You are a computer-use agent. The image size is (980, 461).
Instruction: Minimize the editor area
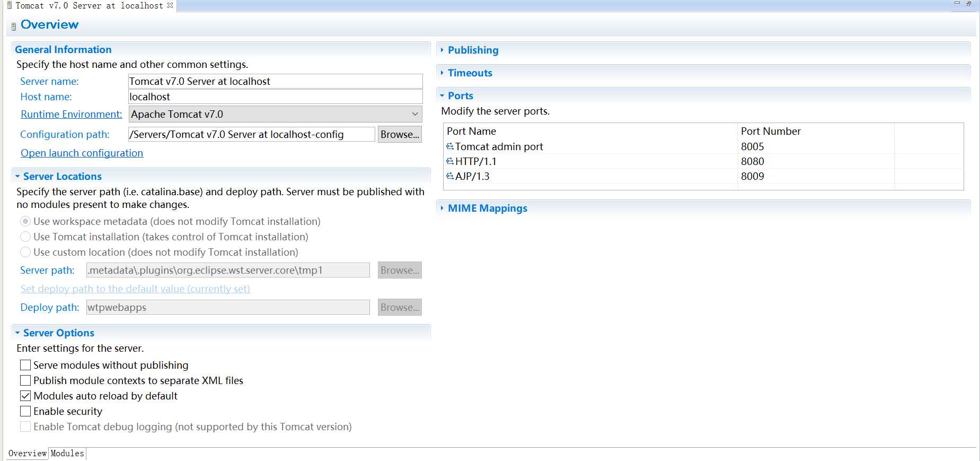pyautogui.click(x=957, y=3)
